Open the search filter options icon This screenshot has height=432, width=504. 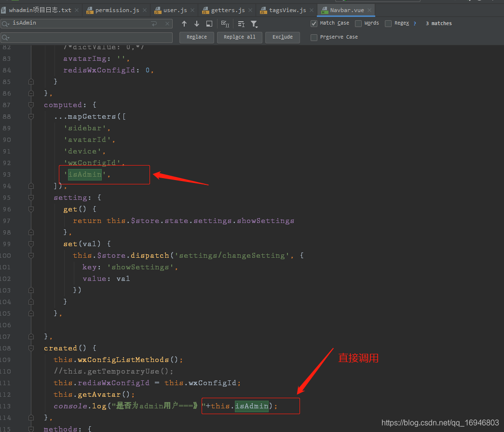tap(254, 23)
